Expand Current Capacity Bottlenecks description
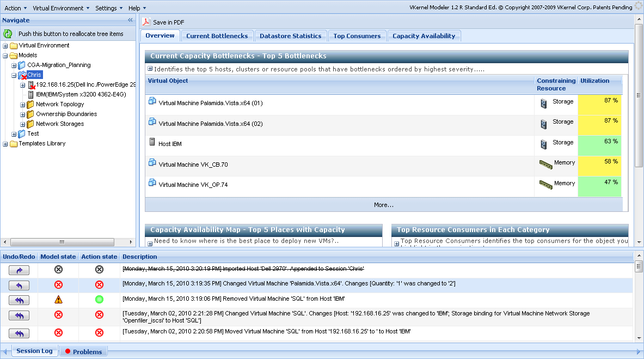The width and height of the screenshot is (644, 359). (x=150, y=69)
